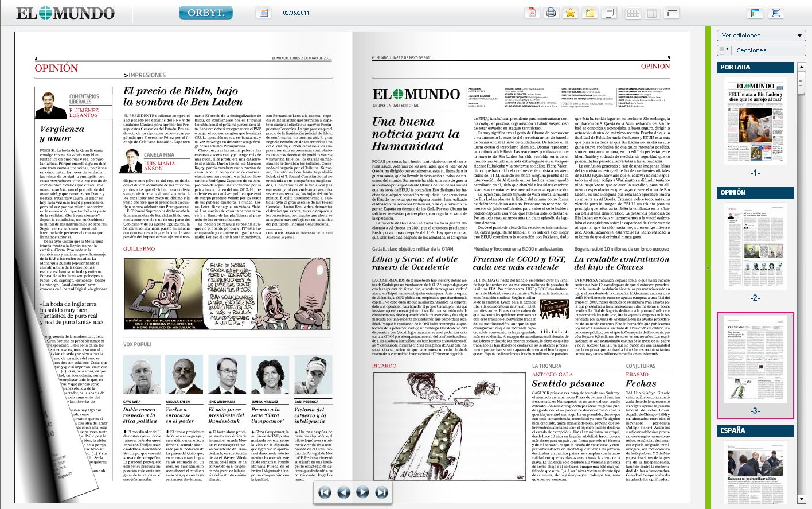812x509 pixels.
Task: Click the Guillermo cartoon strip
Action: coord(227,294)
